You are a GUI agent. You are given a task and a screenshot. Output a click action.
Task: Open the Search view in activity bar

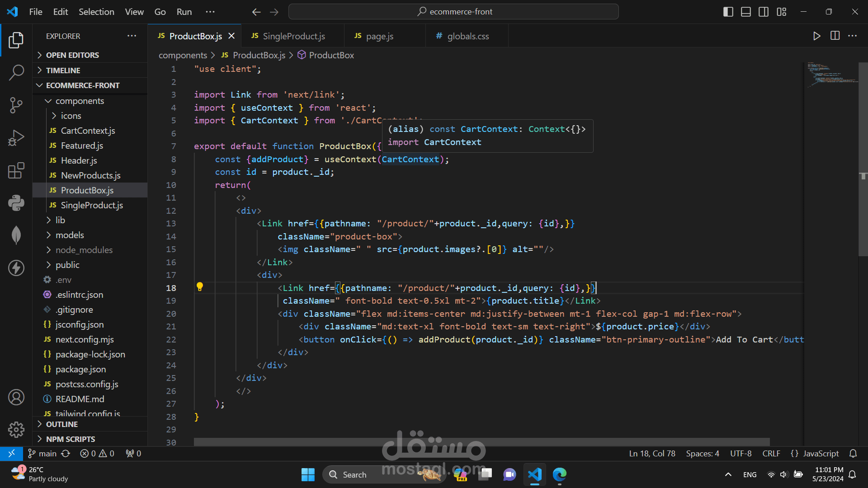(x=16, y=72)
